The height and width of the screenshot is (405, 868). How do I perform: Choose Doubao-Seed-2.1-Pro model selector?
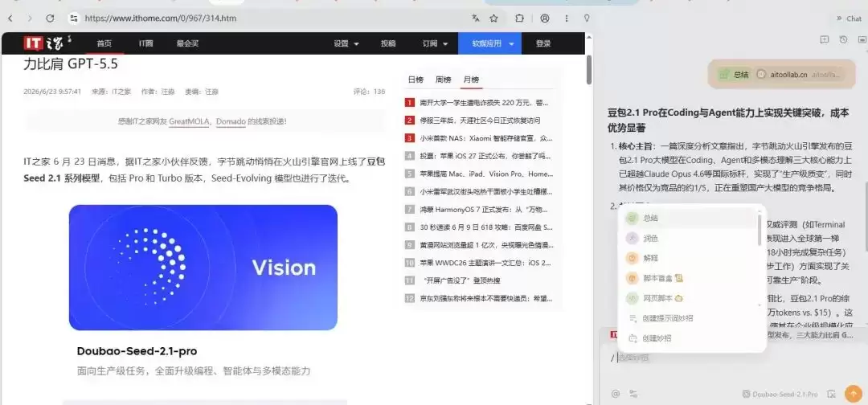[x=780, y=394]
